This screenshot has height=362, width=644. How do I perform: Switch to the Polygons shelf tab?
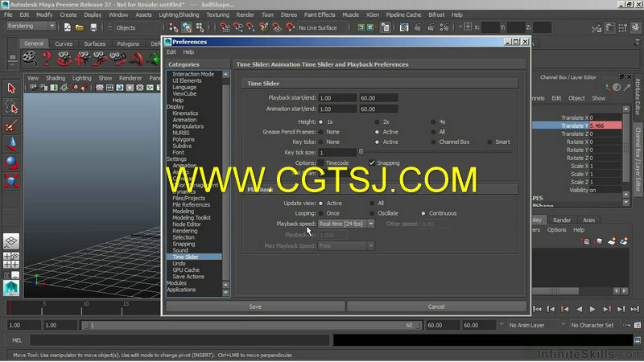pyautogui.click(x=128, y=43)
